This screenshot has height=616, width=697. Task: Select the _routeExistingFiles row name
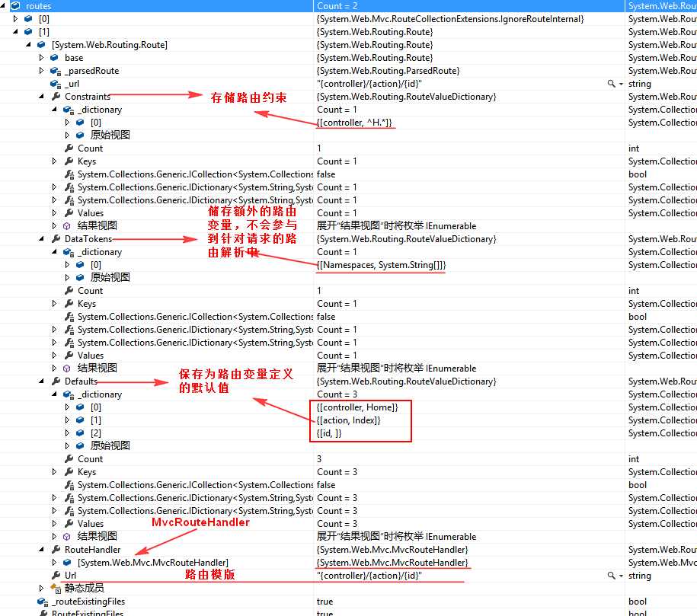point(88,602)
